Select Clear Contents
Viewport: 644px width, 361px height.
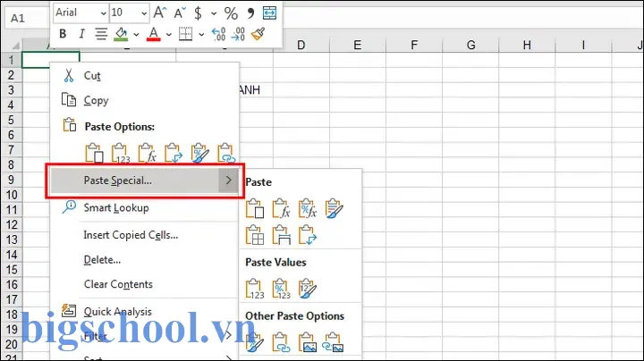[144, 284]
